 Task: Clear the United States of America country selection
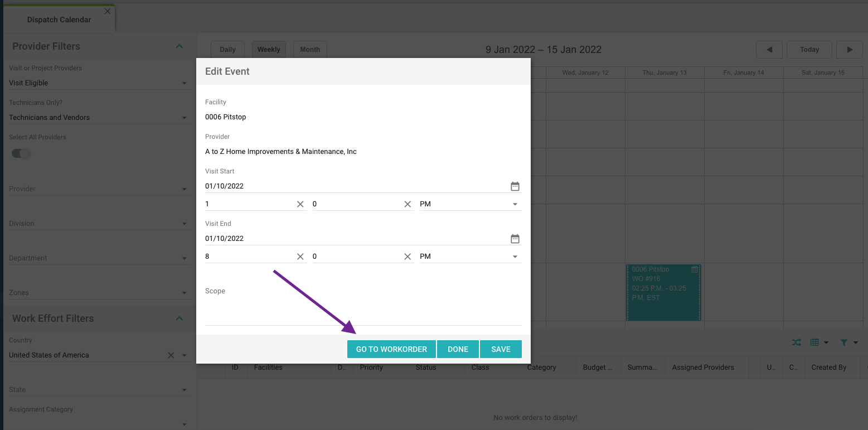[171, 355]
